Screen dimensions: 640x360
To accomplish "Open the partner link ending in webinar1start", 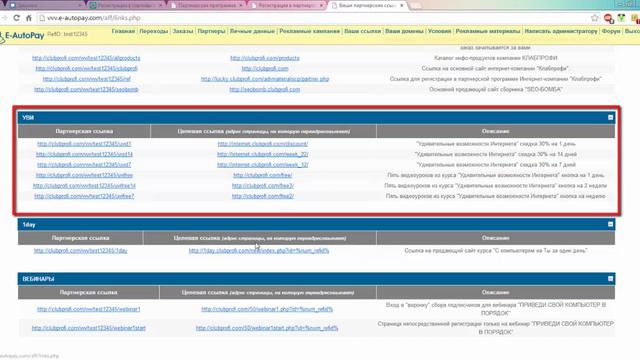I will [89, 328].
